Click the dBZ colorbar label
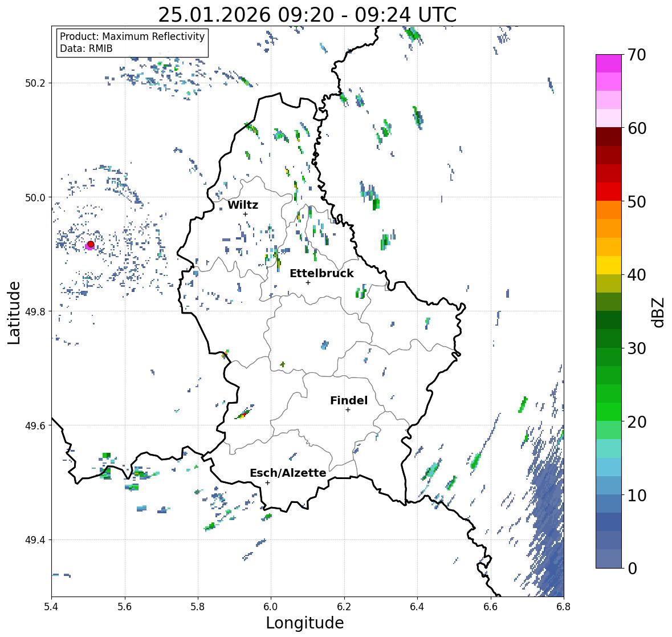 [x=658, y=312]
